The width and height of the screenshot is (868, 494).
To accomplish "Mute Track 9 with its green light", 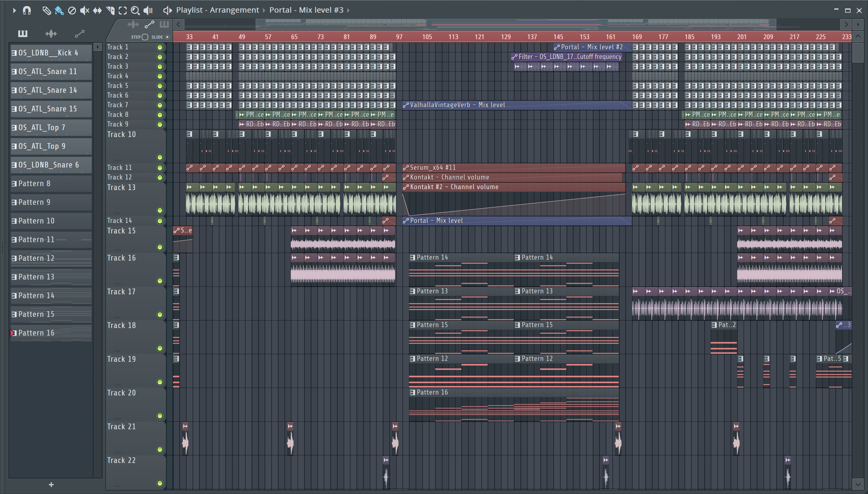I will pos(159,124).
